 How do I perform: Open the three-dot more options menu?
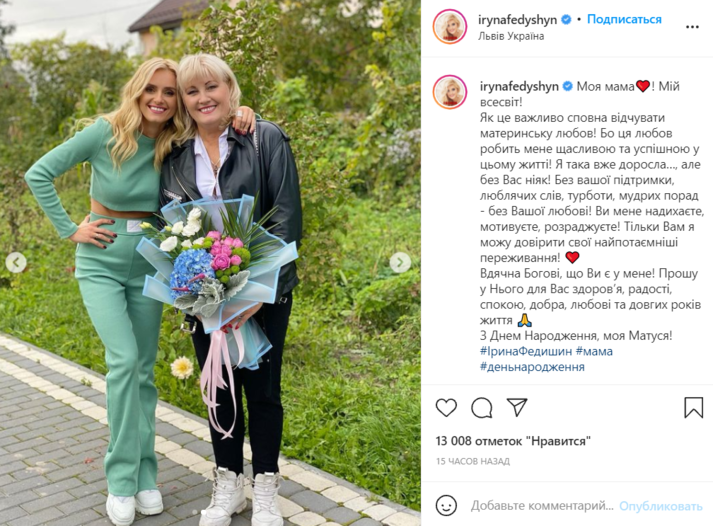pyautogui.click(x=692, y=27)
